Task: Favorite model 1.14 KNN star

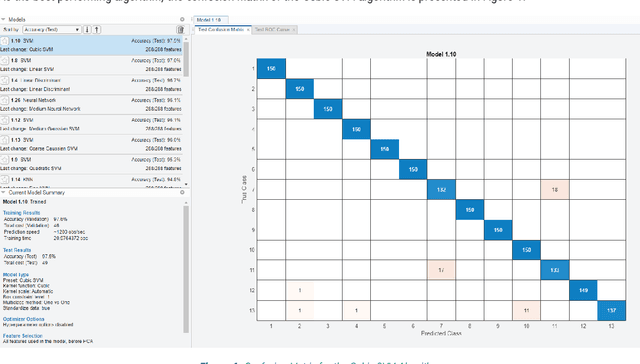Action: point(4,180)
